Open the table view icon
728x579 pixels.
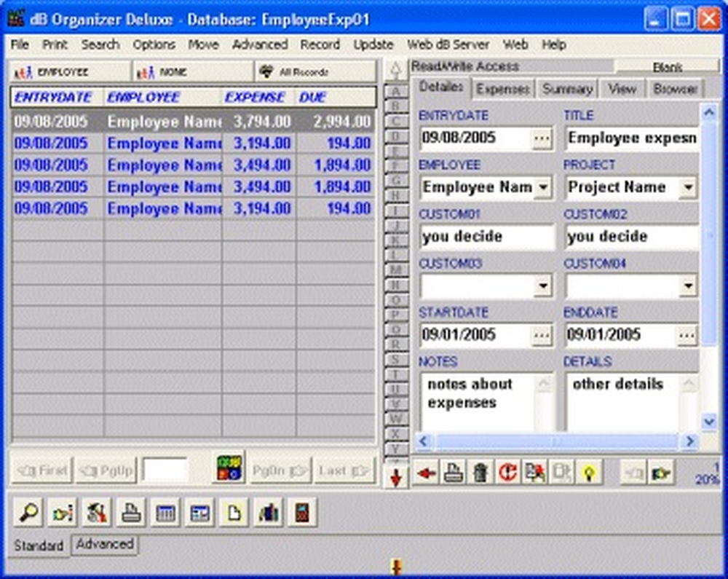click(x=166, y=512)
